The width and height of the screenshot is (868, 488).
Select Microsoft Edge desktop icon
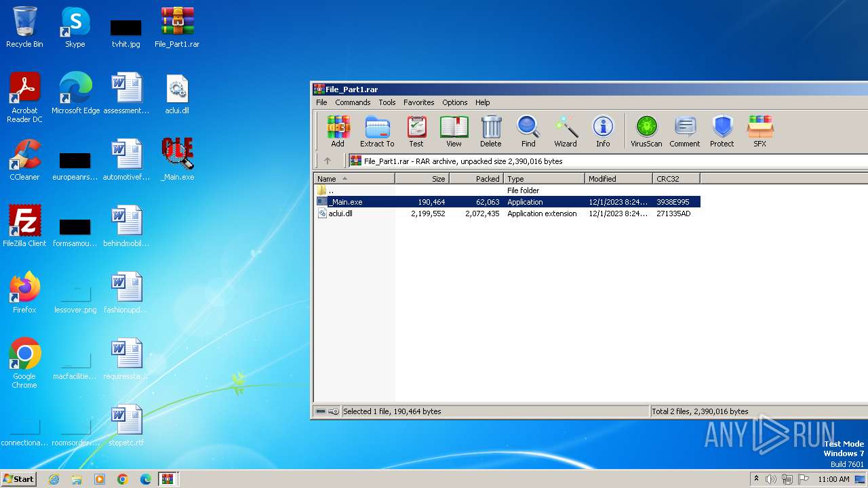75,94
